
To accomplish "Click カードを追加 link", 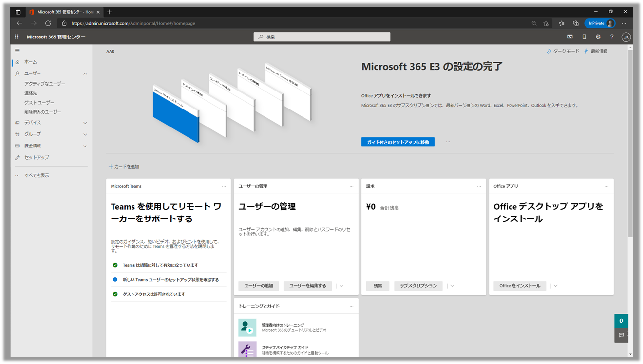I will pyautogui.click(x=124, y=167).
